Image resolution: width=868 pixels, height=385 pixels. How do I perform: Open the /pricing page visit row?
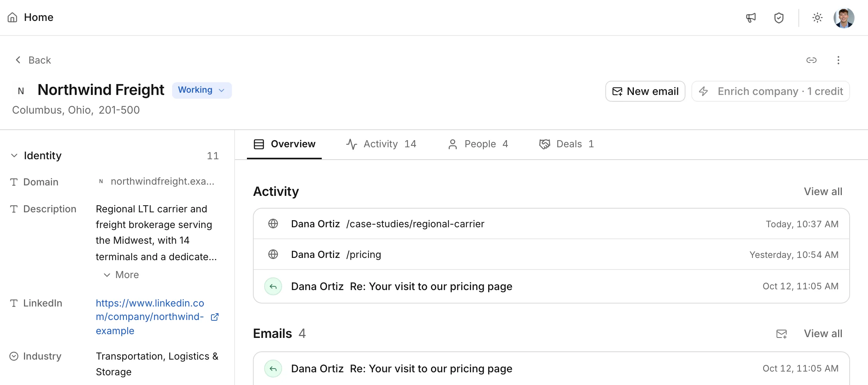click(551, 255)
